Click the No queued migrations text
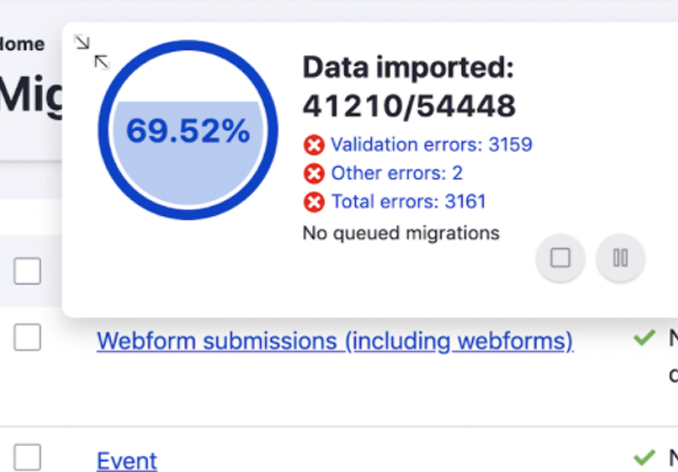This screenshot has width=678, height=472. point(400,233)
